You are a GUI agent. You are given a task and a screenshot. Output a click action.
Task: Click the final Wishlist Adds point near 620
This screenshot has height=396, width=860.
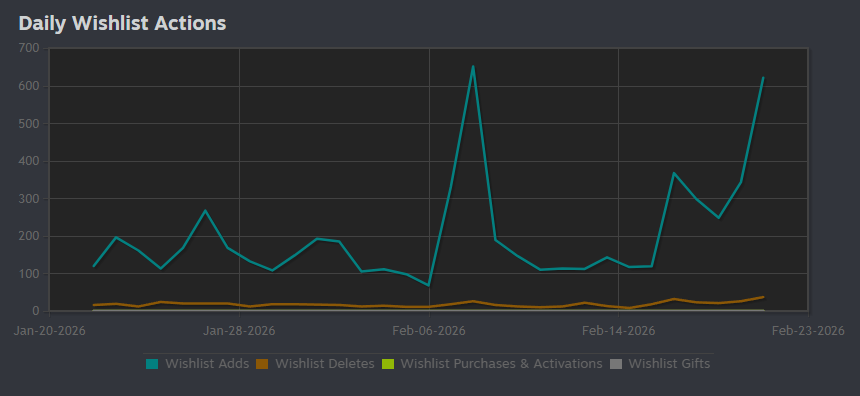(763, 77)
